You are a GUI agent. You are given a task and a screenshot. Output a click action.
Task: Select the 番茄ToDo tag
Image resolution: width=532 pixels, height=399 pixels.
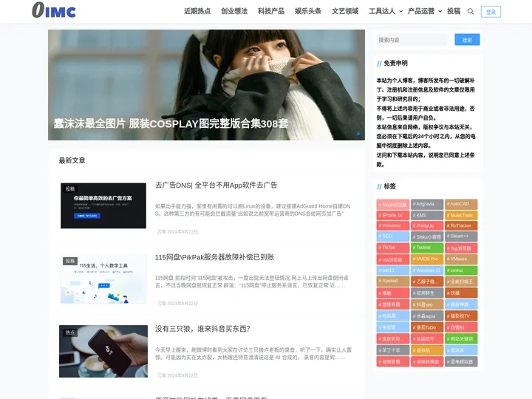pyautogui.click(x=427, y=327)
